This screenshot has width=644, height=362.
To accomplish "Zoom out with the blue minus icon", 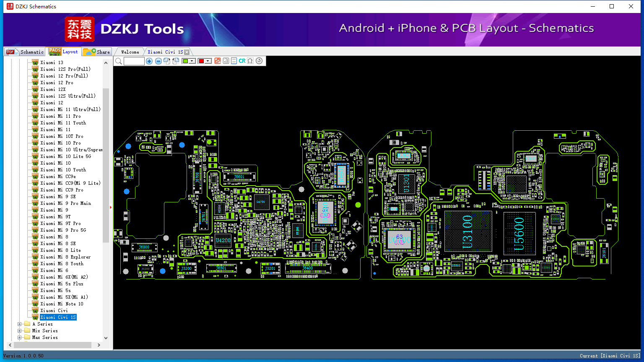I will 158,61.
